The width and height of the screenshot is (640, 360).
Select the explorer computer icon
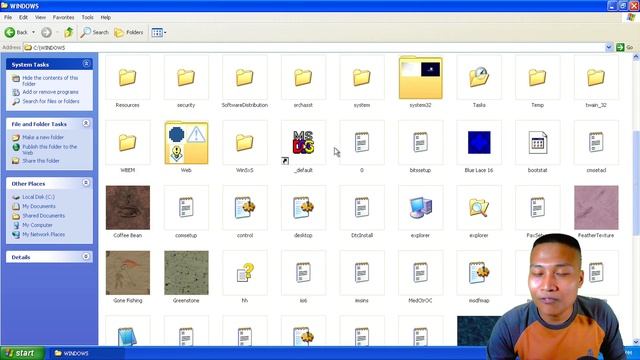point(420,208)
